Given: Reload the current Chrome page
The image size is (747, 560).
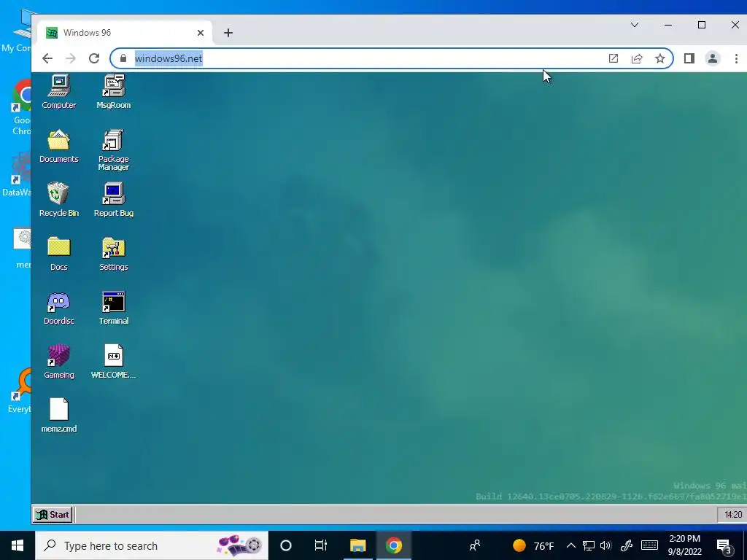Looking at the screenshot, I should 94,58.
